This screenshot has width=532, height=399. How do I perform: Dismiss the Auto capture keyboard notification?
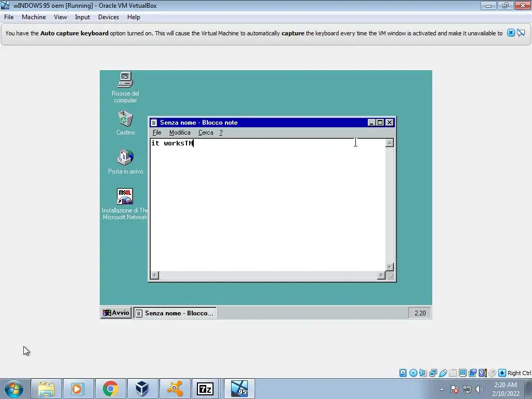(x=511, y=33)
